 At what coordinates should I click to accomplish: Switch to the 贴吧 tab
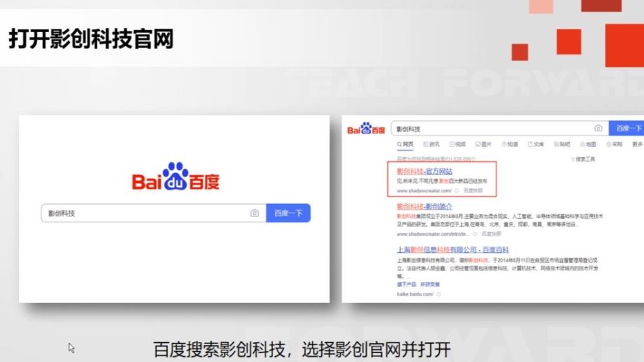point(562,144)
